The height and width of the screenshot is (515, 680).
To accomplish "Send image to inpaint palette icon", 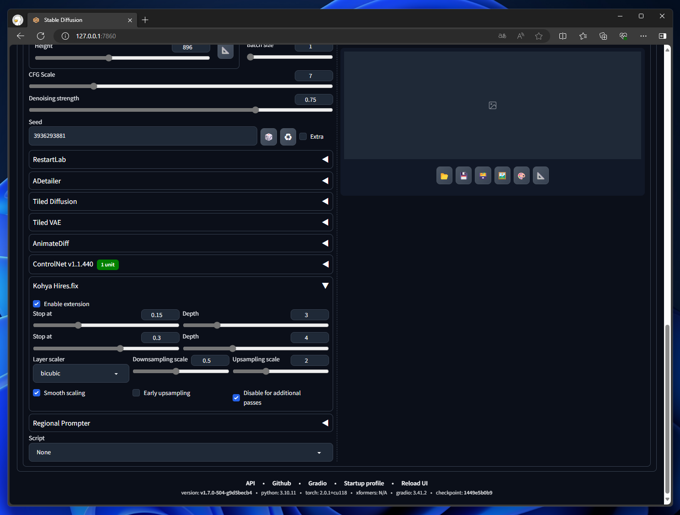I will click(521, 176).
